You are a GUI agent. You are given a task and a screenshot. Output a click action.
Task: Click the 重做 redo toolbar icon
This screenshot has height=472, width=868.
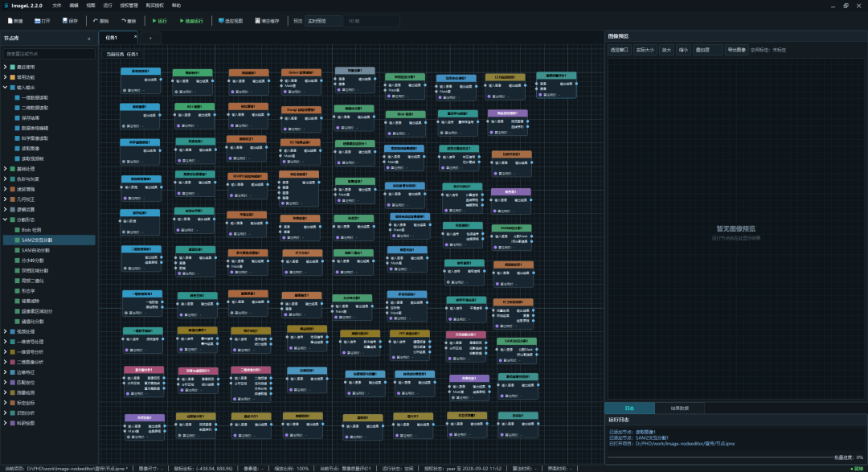click(x=129, y=21)
